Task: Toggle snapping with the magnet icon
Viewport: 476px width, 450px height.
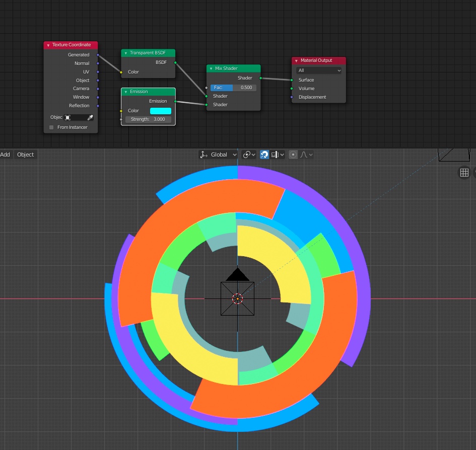Action: (x=264, y=155)
